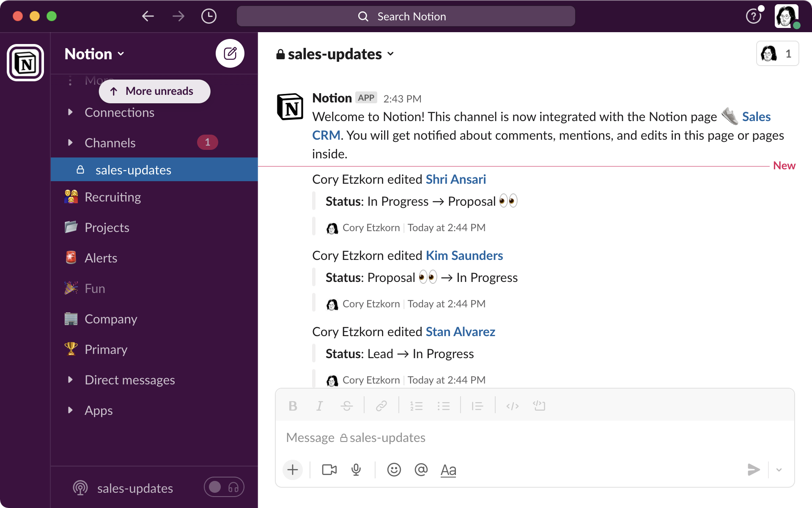This screenshot has width=812, height=508.
Task: Select the Projects sidebar item
Action: pos(107,227)
